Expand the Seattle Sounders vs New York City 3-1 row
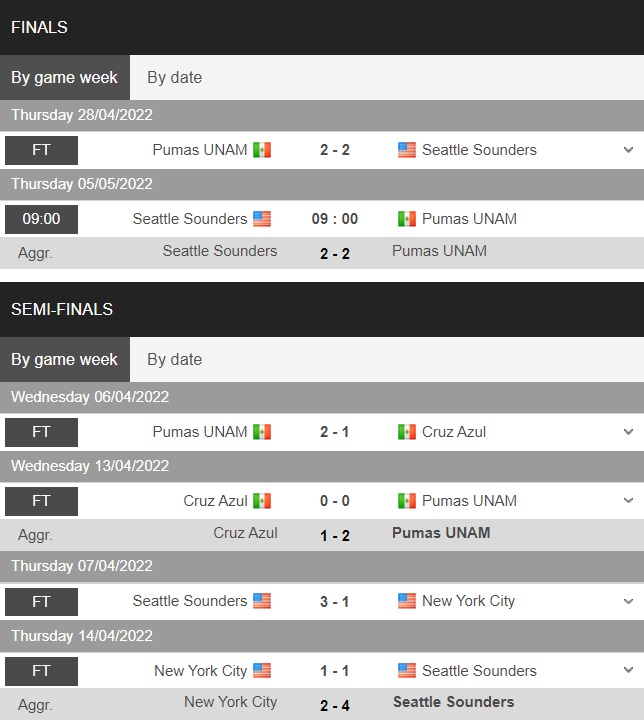Screen dimensions: 644x720 tap(628, 601)
